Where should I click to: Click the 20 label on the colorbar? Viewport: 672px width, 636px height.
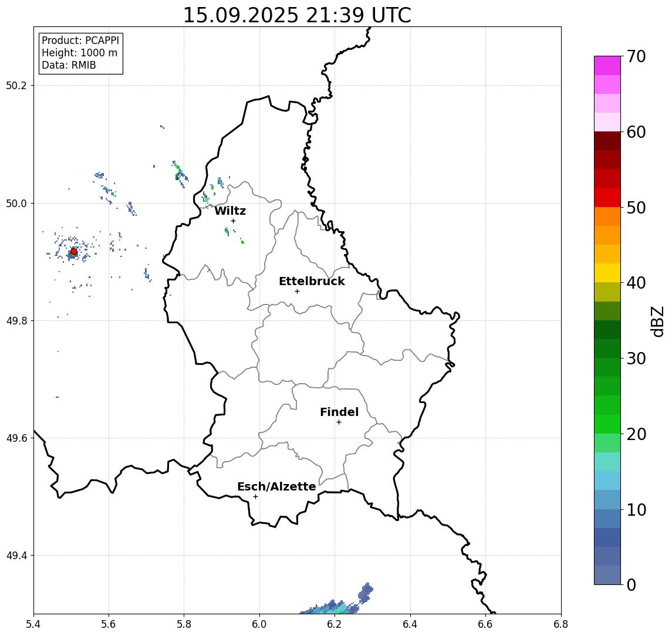(x=636, y=434)
